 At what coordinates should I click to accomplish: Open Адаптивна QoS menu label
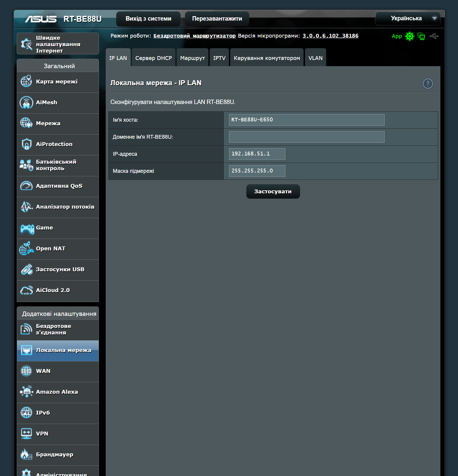tap(59, 186)
